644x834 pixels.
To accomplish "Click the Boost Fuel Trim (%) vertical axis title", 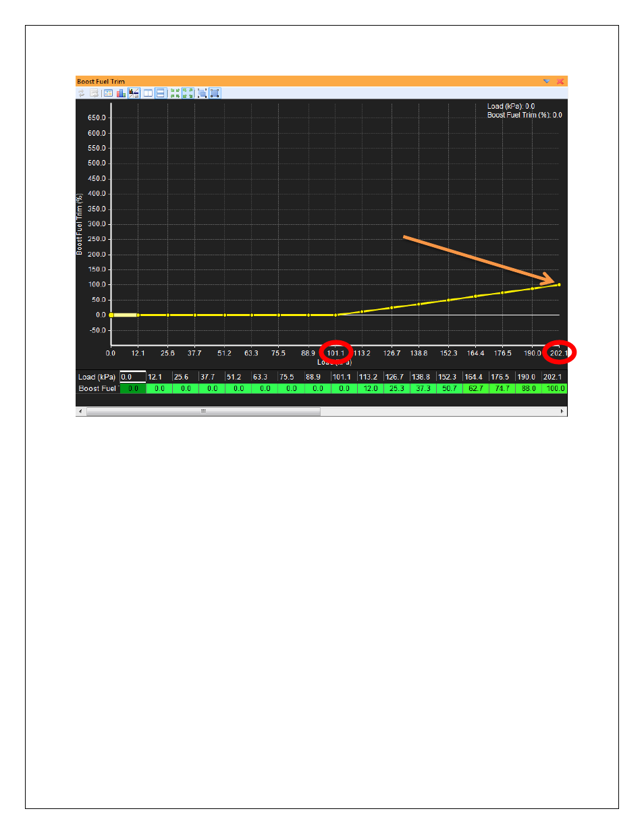I will click(80, 224).
